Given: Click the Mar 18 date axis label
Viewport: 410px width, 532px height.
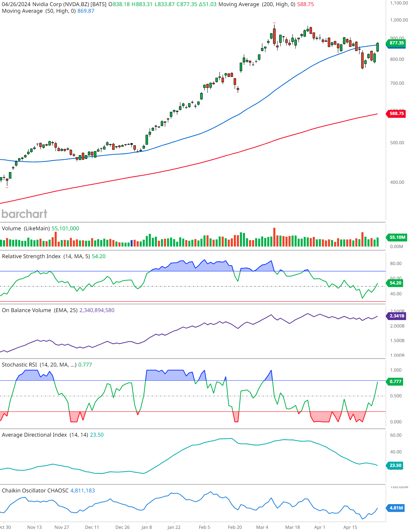Looking at the screenshot, I should click(x=292, y=527).
